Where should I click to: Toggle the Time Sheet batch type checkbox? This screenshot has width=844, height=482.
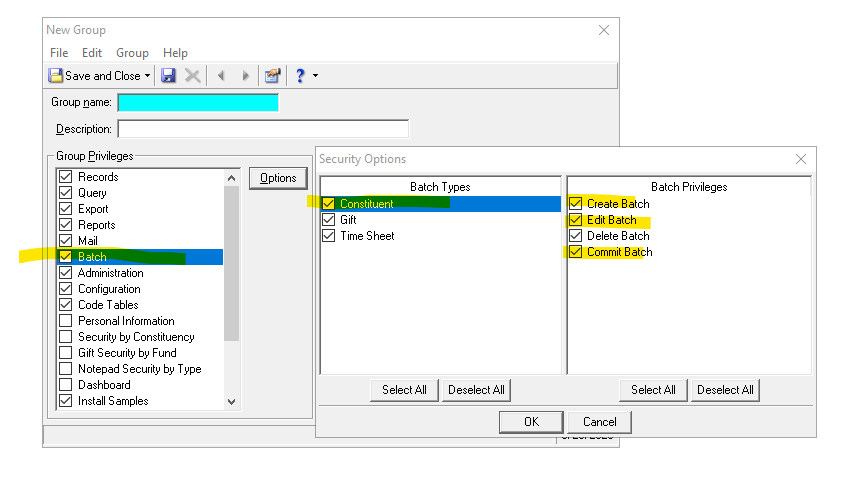328,236
